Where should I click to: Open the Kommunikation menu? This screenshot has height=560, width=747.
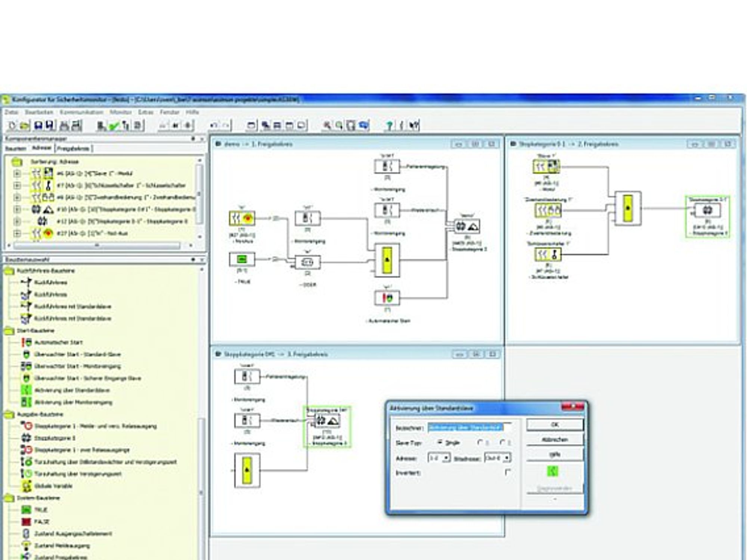pyautogui.click(x=81, y=112)
